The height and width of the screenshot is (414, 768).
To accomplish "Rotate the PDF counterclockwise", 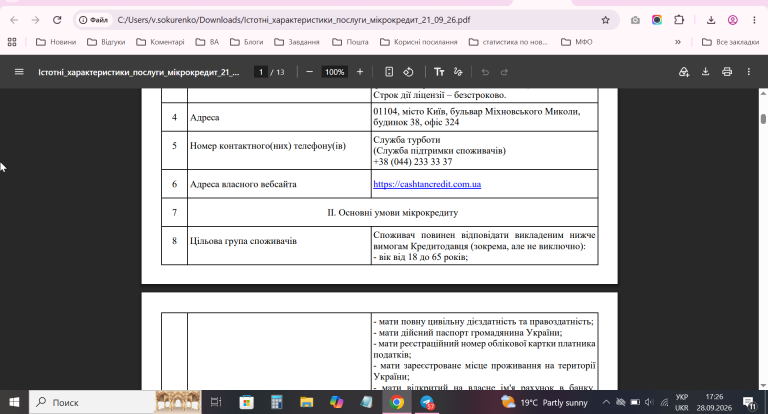I will tap(408, 72).
